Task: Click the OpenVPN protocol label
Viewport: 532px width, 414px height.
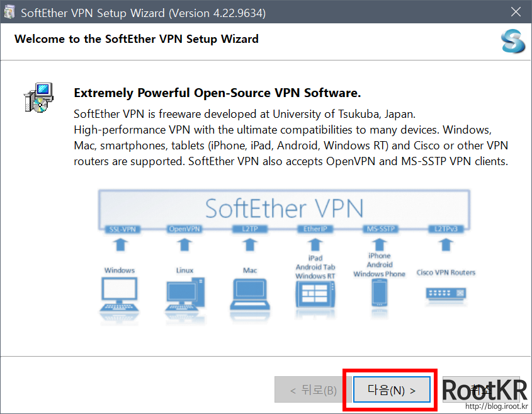Action: [184, 229]
